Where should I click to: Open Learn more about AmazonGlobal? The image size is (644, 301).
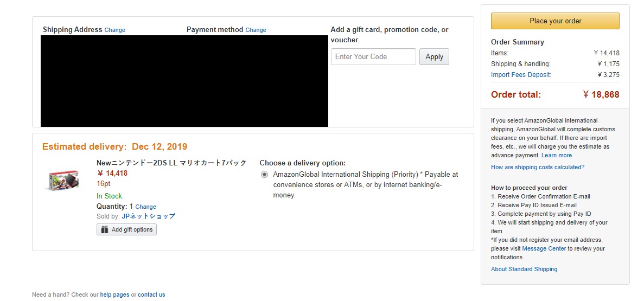pyautogui.click(x=557, y=155)
